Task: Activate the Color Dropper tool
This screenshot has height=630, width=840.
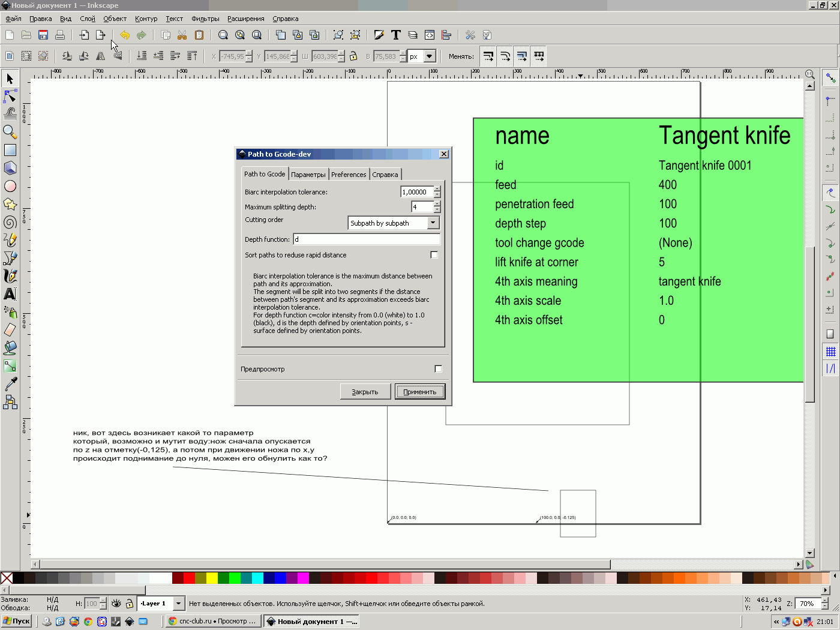Action: [x=10, y=384]
